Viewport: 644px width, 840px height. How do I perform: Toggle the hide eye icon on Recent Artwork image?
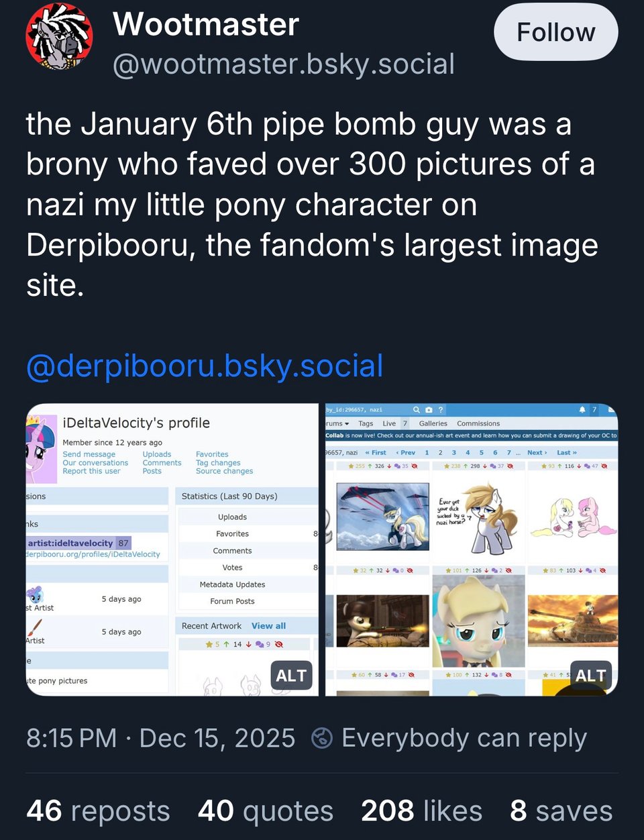(279, 644)
